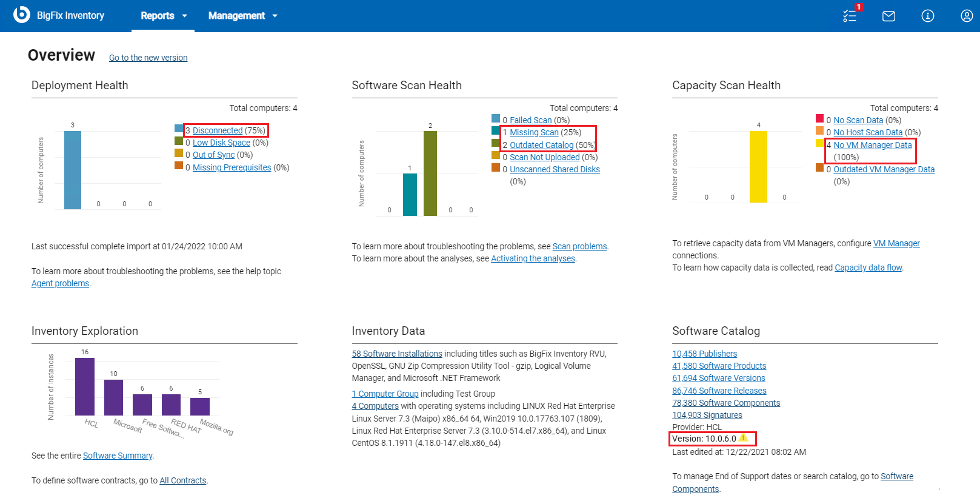Click the yellow bar in Capacity Scan chart

click(x=758, y=166)
